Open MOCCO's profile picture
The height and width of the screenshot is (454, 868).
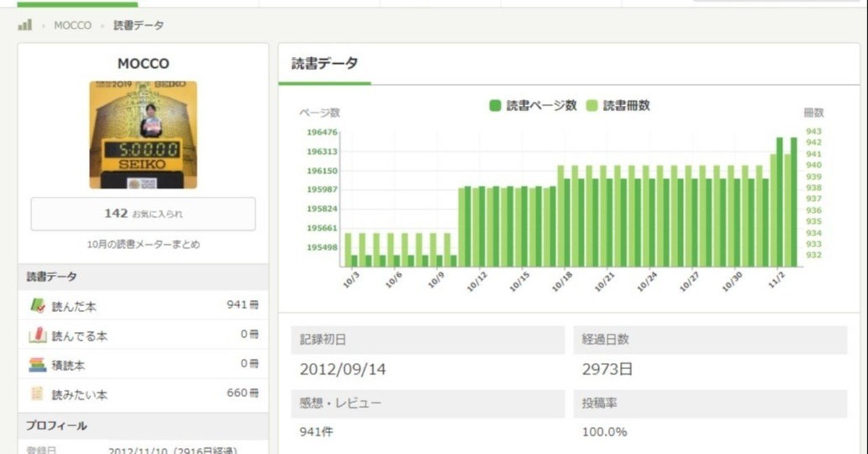point(143,135)
